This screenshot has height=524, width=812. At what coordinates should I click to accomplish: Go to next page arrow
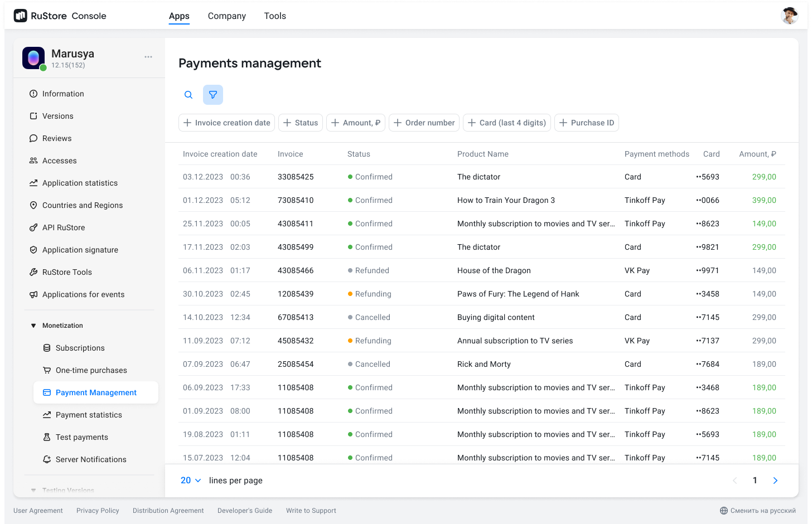point(775,481)
